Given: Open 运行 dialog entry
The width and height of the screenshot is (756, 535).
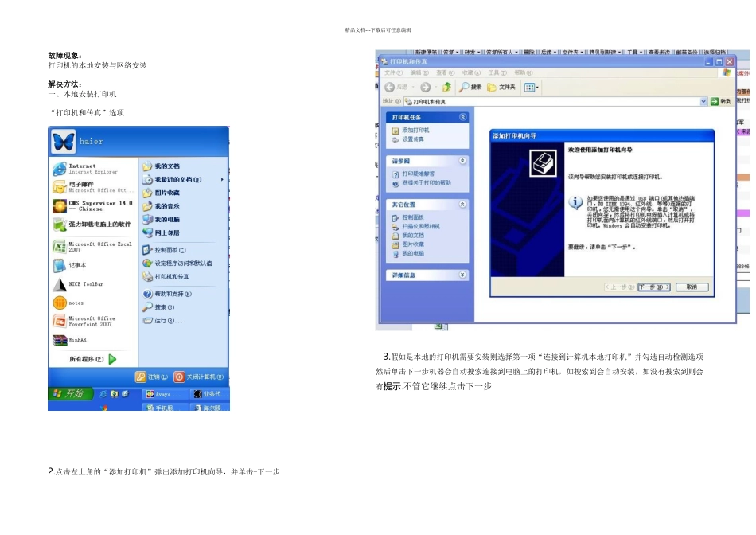Looking at the screenshot, I should 163,321.
